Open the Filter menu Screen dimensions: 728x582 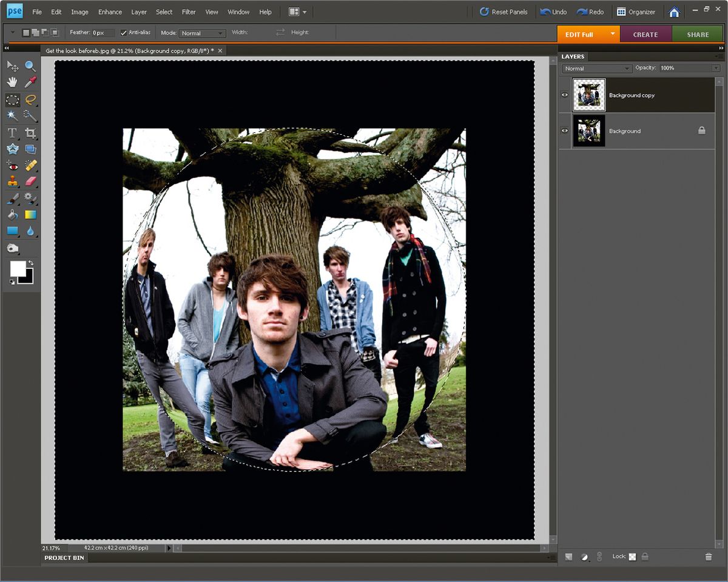[188, 11]
